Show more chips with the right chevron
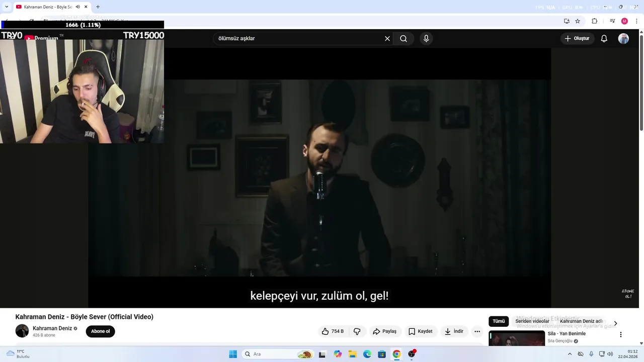The image size is (644, 362). (x=615, y=323)
